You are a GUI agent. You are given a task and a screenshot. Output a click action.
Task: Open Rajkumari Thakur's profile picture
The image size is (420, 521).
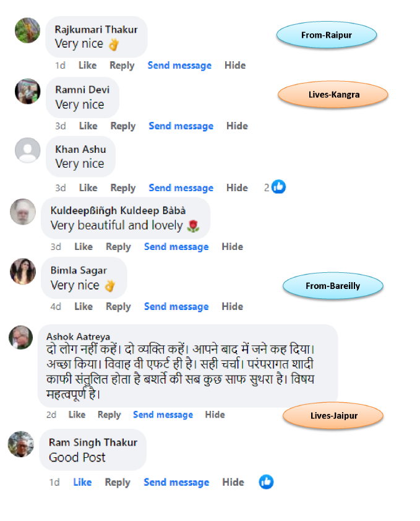pyautogui.click(x=28, y=30)
